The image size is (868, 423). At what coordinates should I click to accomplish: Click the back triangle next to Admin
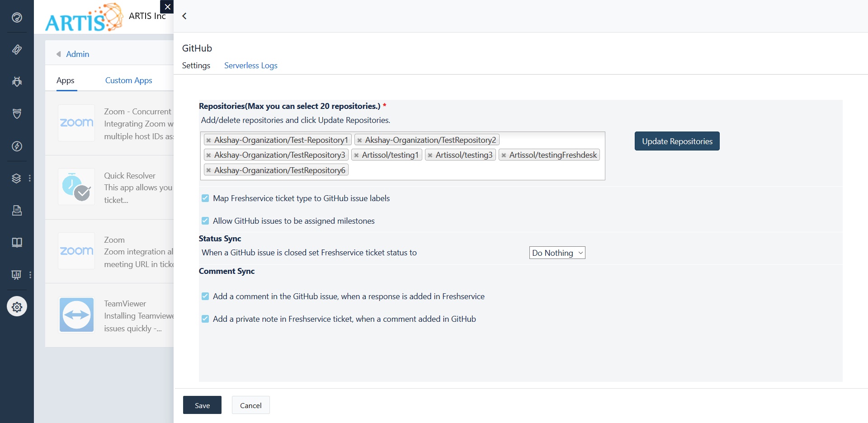(x=59, y=54)
